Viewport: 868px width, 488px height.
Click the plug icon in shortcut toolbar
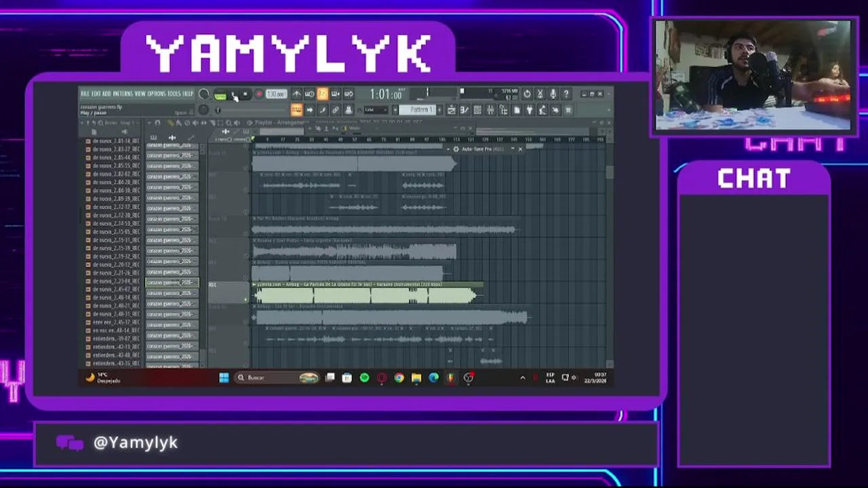[x=530, y=110]
